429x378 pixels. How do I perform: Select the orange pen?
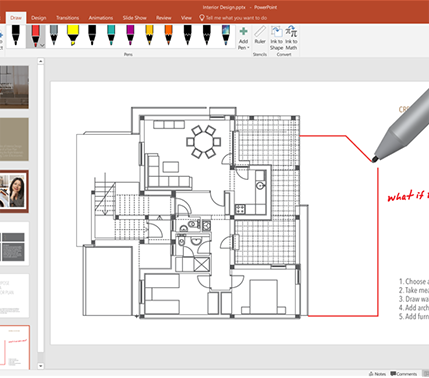[169, 35]
